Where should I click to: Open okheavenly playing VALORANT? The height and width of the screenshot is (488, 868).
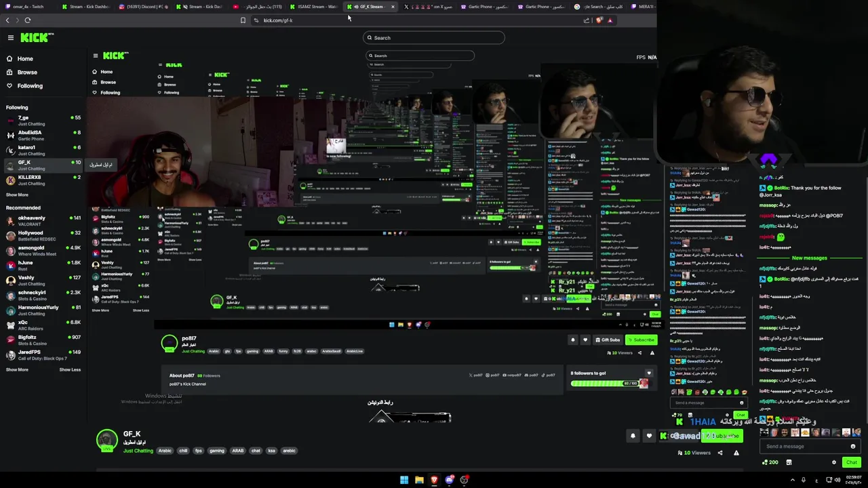(x=43, y=221)
